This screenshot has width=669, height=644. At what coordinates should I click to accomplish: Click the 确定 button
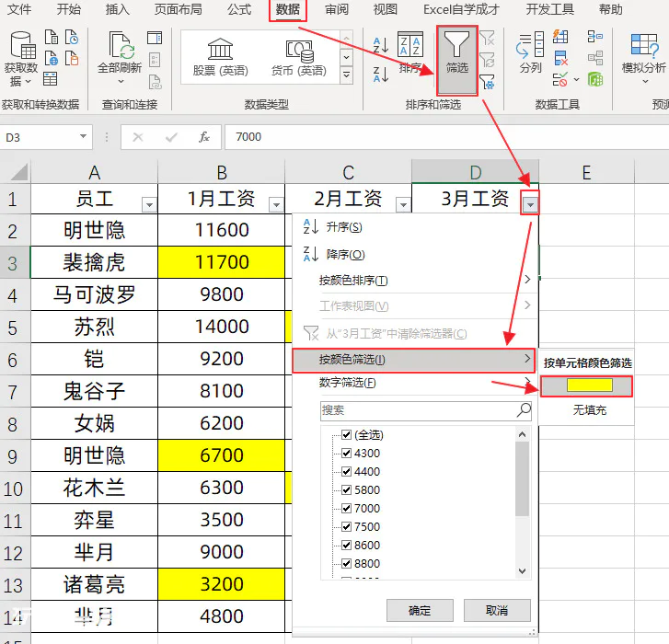(x=420, y=610)
